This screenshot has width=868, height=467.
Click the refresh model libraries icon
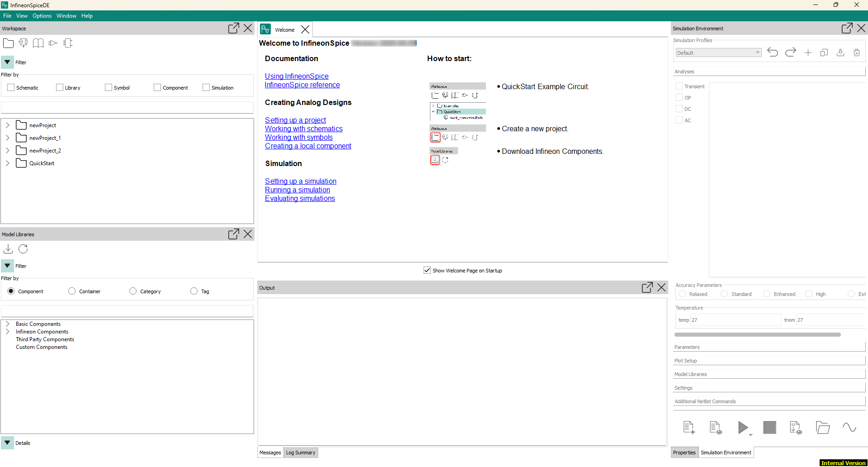click(23, 249)
